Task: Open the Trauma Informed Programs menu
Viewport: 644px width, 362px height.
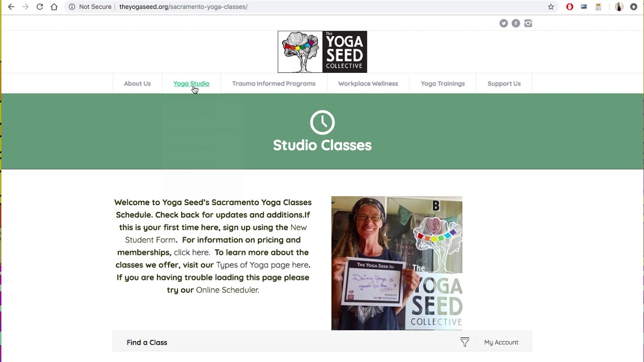Action: [274, 83]
